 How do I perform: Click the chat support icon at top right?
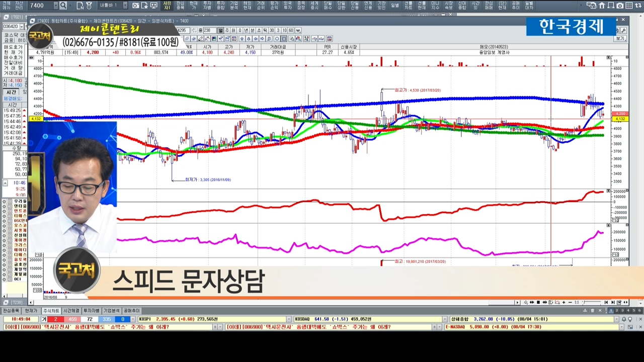click(x=592, y=6)
